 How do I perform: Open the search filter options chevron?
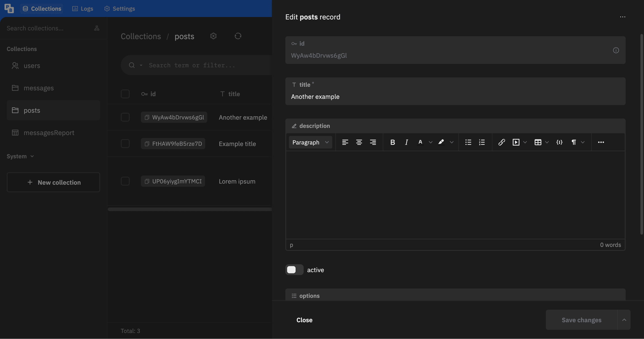[141, 65]
